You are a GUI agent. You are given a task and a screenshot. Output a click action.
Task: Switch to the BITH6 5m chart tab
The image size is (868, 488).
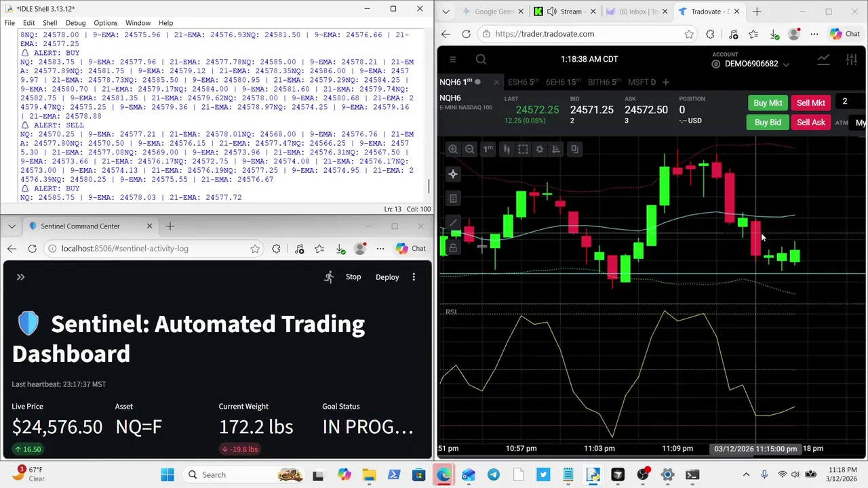[x=604, y=82]
